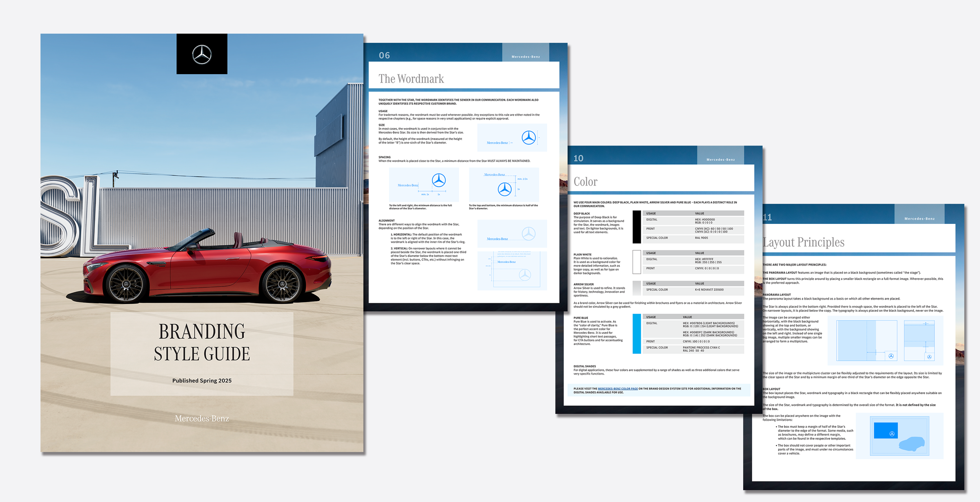The width and height of the screenshot is (980, 502).
Task: Click the car silhouette in box-layout diagram
Action: point(912,444)
